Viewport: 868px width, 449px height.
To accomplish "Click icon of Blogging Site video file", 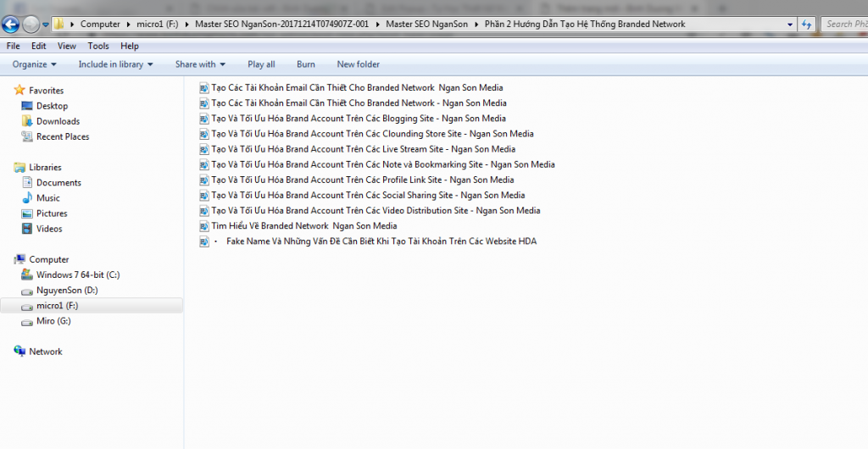I will (x=204, y=119).
